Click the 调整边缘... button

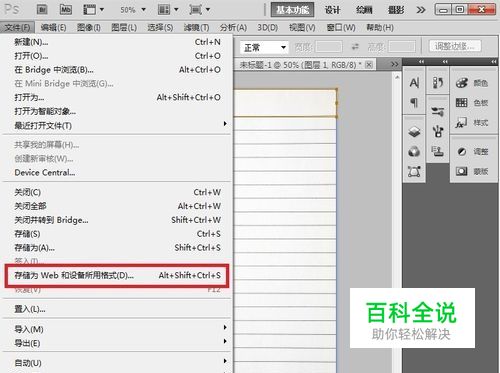pos(455,46)
